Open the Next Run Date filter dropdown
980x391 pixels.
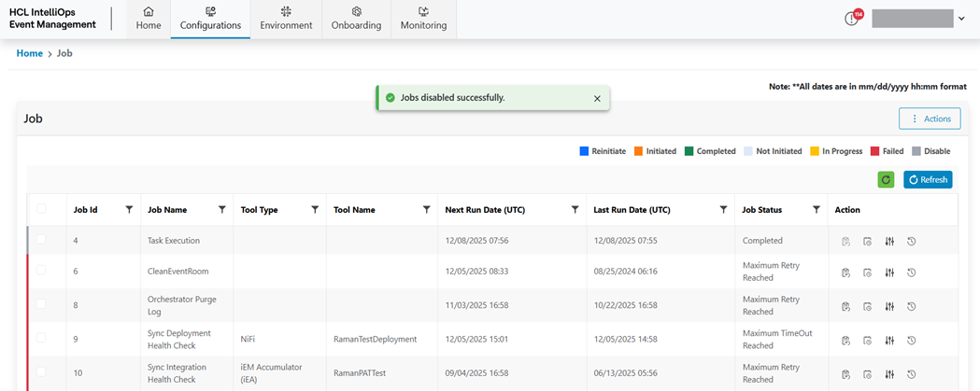point(575,210)
